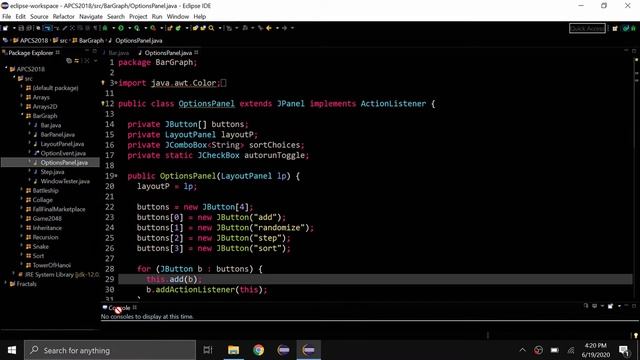This screenshot has width=640, height=360.
Task: Click the Java perspective icon
Action: (626, 28)
